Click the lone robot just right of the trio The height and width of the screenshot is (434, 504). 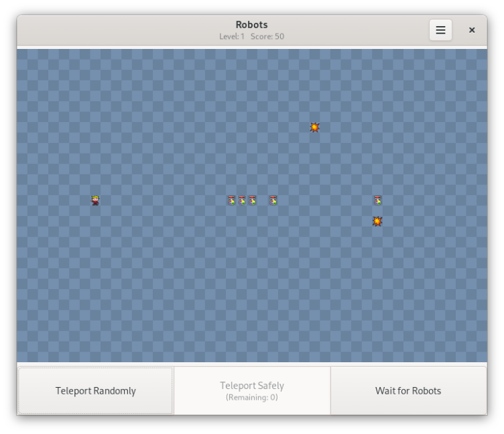tap(273, 200)
